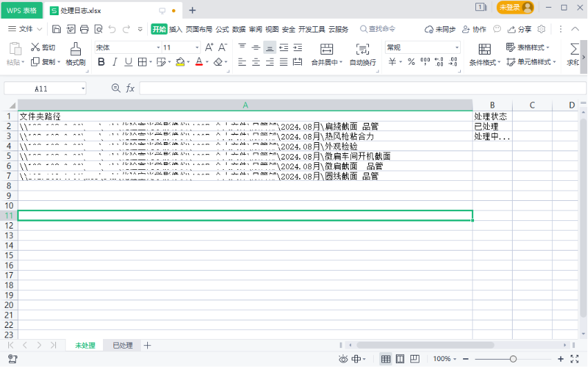Apply red font color
The image size is (588, 368).
click(199, 62)
